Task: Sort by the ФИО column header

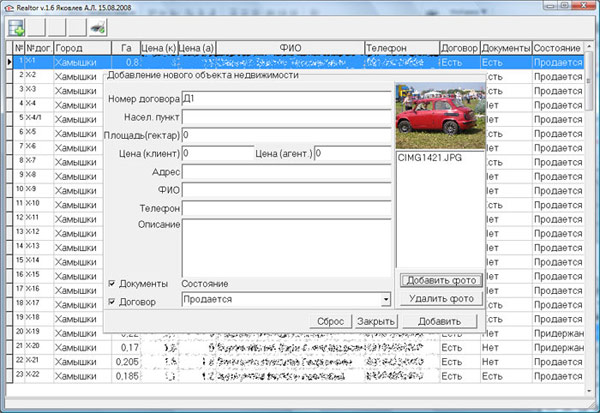Action: click(x=290, y=47)
